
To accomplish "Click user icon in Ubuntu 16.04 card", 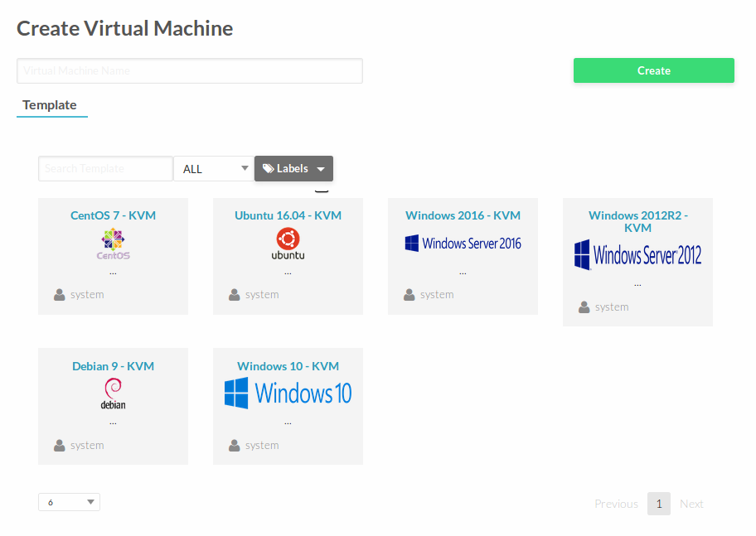I will [235, 295].
